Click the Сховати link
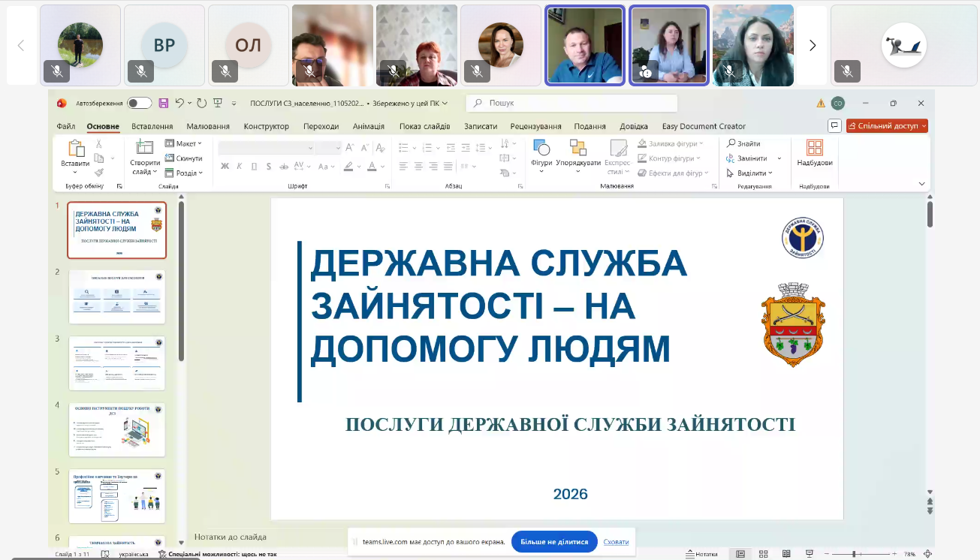980x560 pixels. (x=617, y=541)
